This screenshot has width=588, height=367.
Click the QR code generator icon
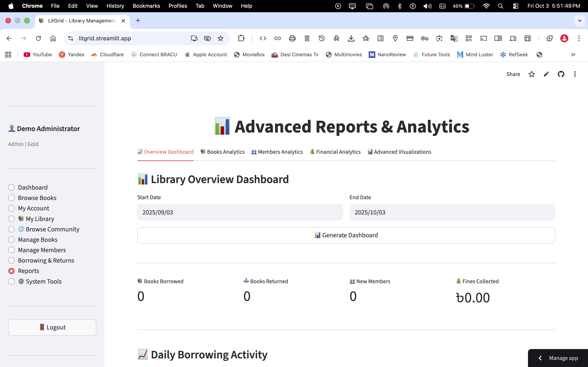tap(468, 38)
